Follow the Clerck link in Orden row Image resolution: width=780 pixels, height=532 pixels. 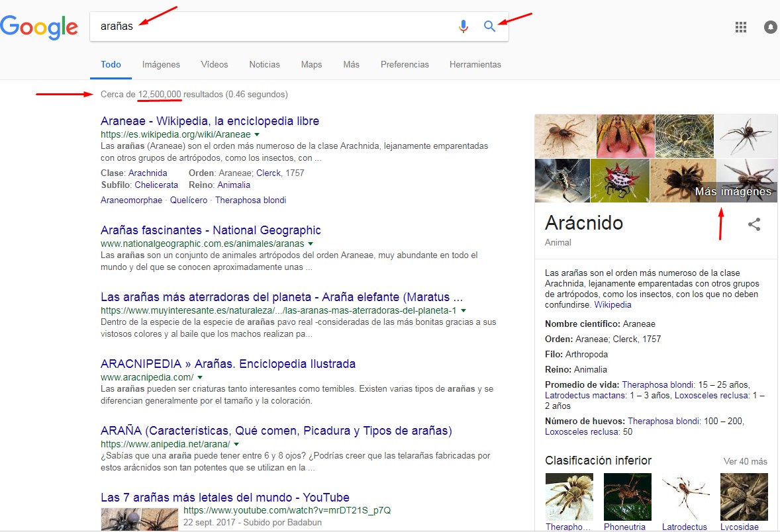pyautogui.click(x=269, y=173)
